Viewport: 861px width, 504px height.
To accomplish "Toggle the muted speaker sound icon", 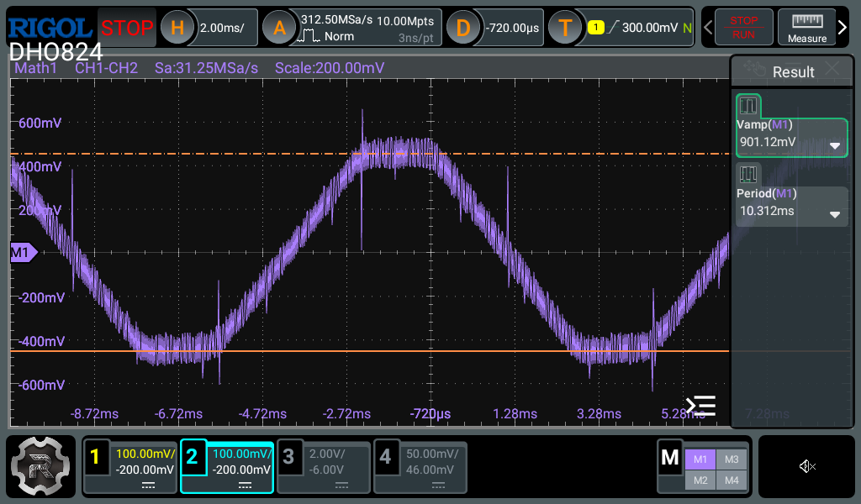I will (807, 466).
